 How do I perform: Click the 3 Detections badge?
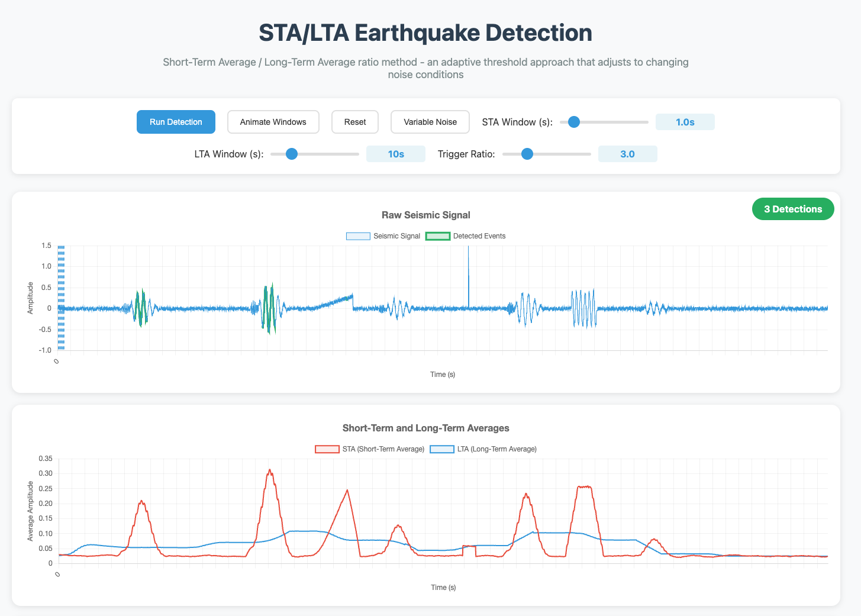click(792, 209)
